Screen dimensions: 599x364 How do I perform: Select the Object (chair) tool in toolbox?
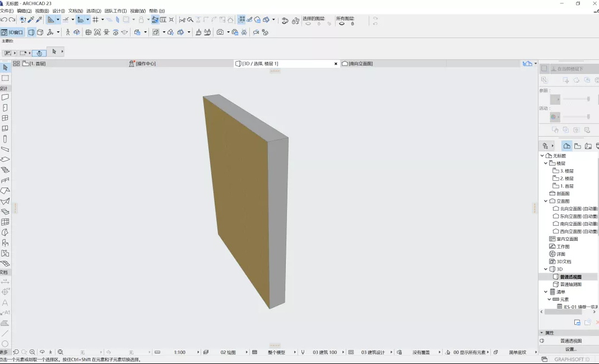click(5, 243)
